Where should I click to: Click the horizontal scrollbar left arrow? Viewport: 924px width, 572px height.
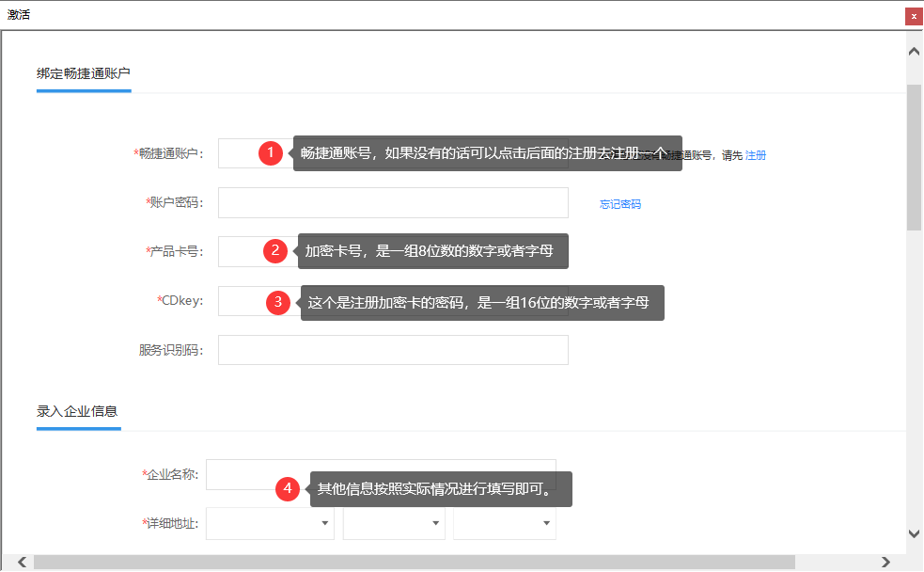point(22,562)
